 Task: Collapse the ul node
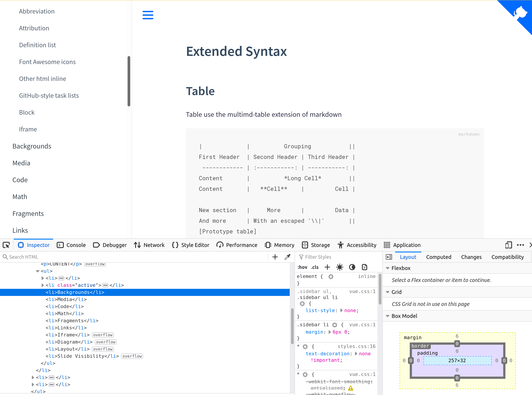[37, 271]
